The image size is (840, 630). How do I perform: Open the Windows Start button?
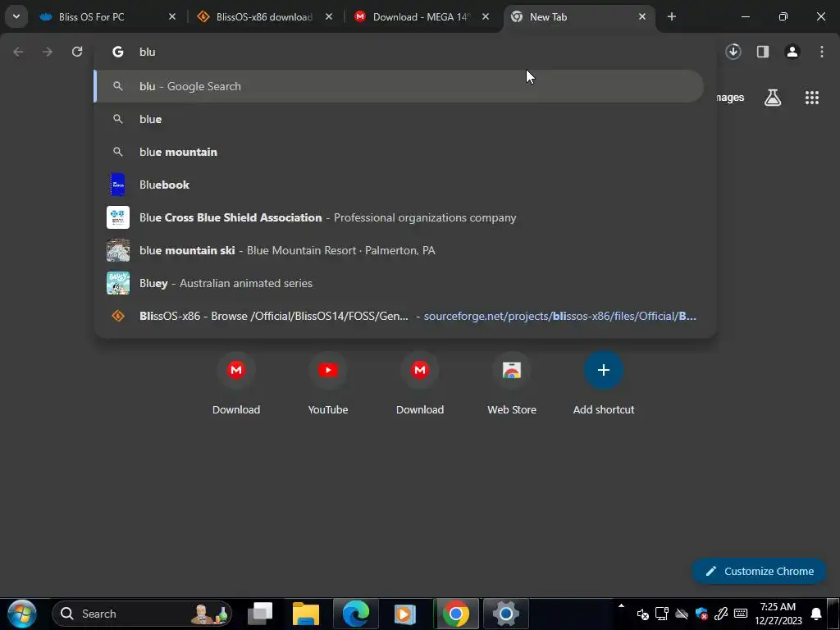pos(22,614)
